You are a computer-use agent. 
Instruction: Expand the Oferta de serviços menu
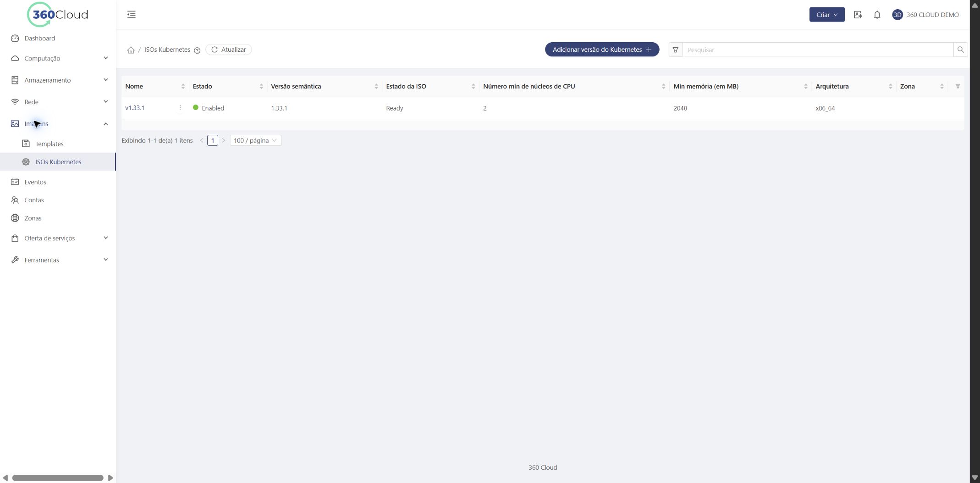58,238
